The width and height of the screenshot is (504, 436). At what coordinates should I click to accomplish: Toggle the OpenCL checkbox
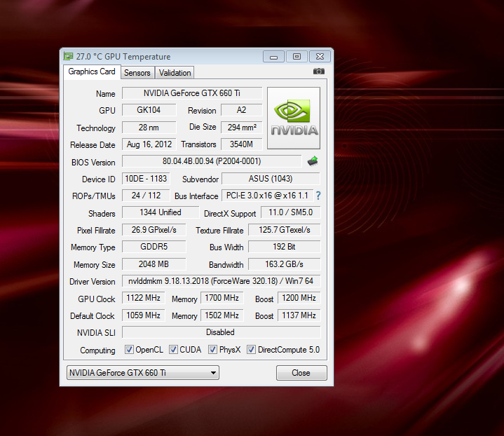pyautogui.click(x=129, y=350)
